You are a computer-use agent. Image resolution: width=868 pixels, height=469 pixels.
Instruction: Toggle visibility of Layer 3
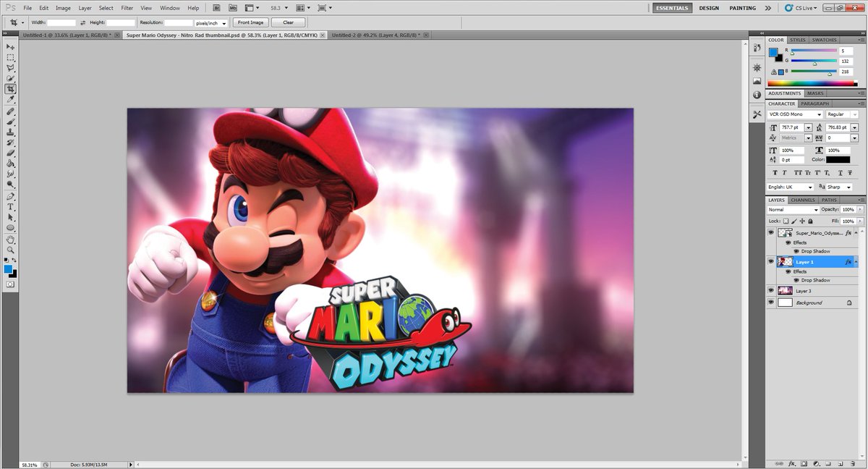pyautogui.click(x=771, y=290)
